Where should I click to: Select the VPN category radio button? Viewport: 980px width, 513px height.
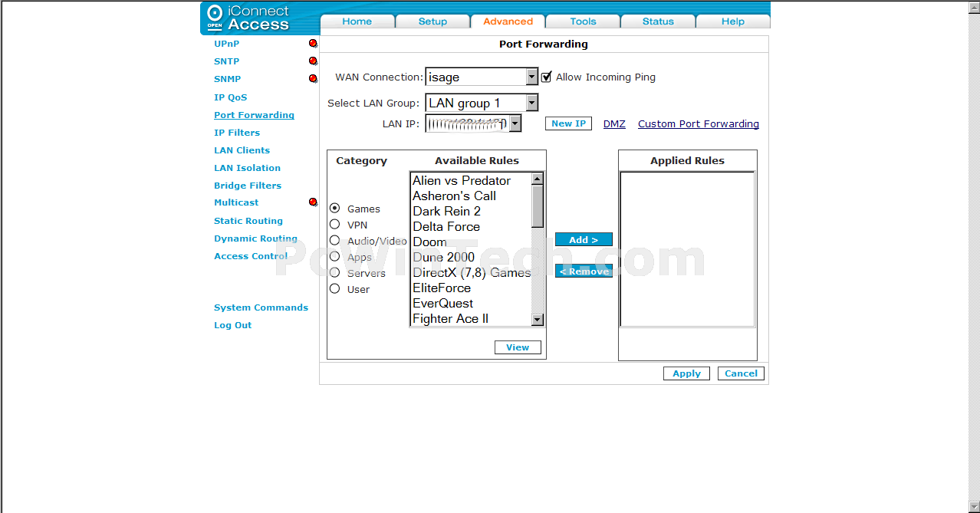[x=334, y=224]
